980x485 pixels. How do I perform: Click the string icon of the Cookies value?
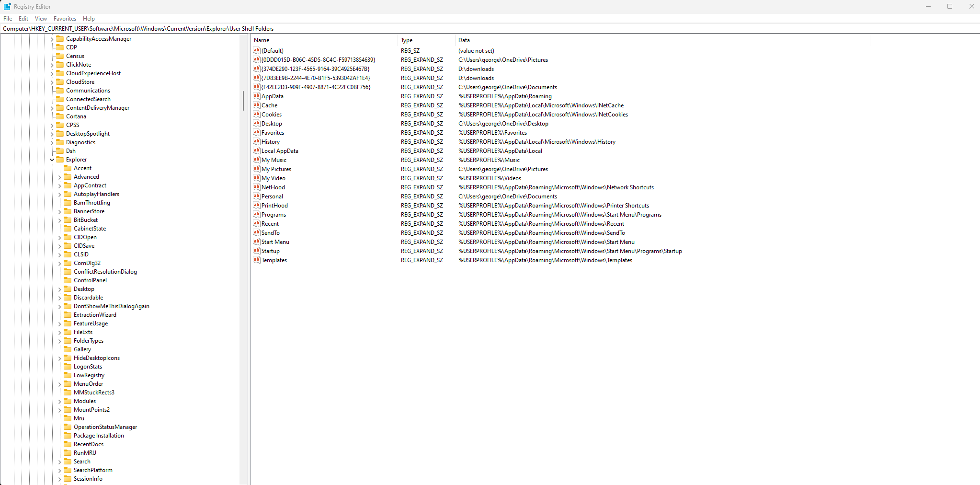257,114
